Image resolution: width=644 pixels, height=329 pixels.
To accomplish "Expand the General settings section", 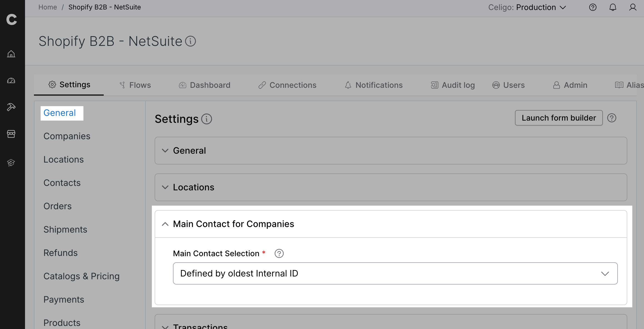I will point(391,151).
